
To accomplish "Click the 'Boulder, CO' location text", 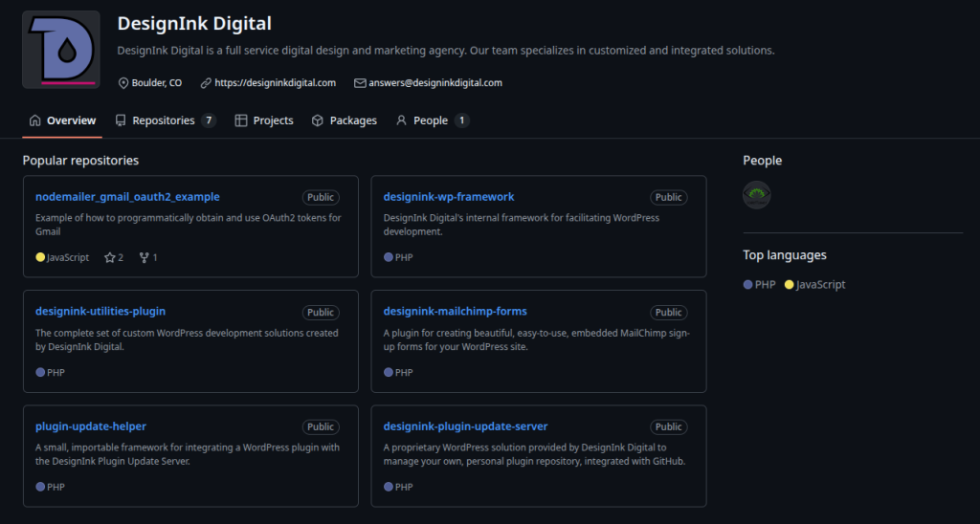I will 157,83.
